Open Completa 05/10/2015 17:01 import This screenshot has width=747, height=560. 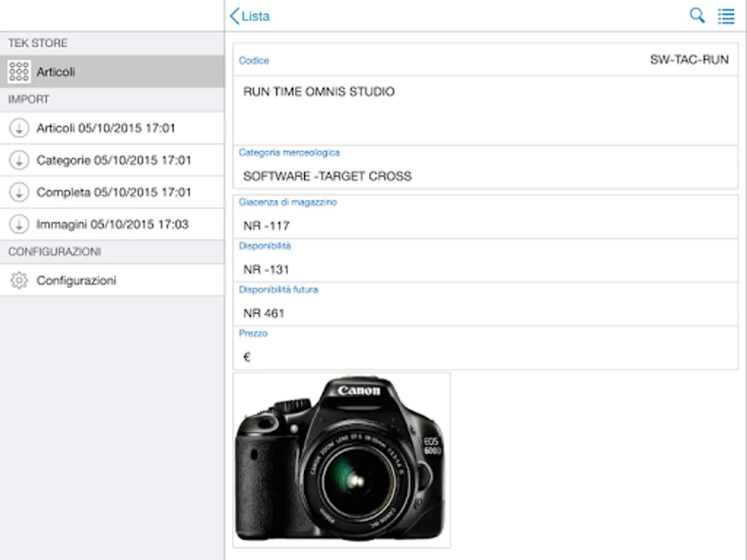(x=112, y=192)
